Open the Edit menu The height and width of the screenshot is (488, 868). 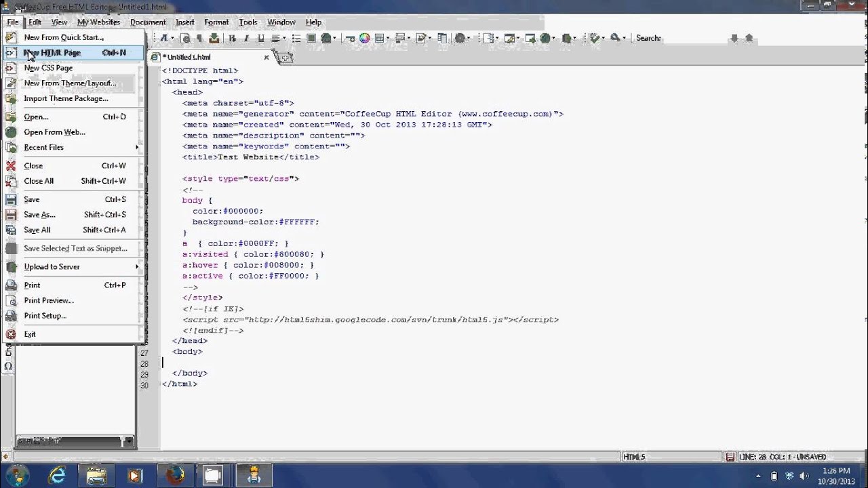click(35, 22)
